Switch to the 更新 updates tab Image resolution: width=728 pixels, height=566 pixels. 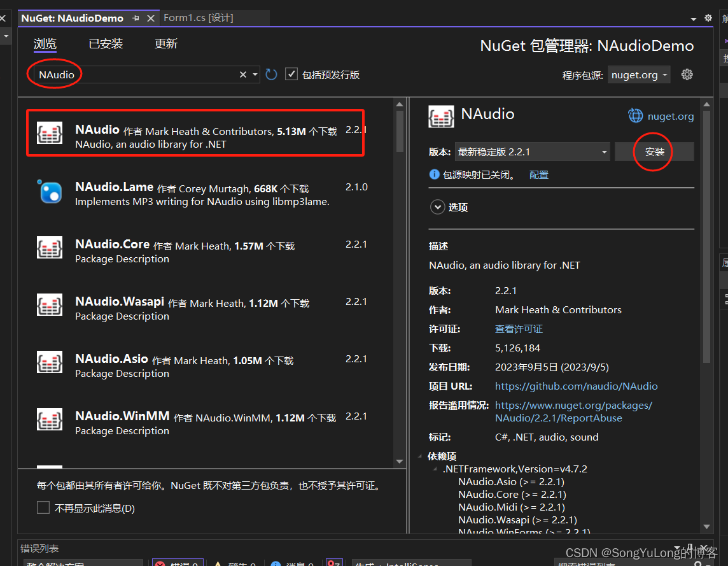click(165, 44)
